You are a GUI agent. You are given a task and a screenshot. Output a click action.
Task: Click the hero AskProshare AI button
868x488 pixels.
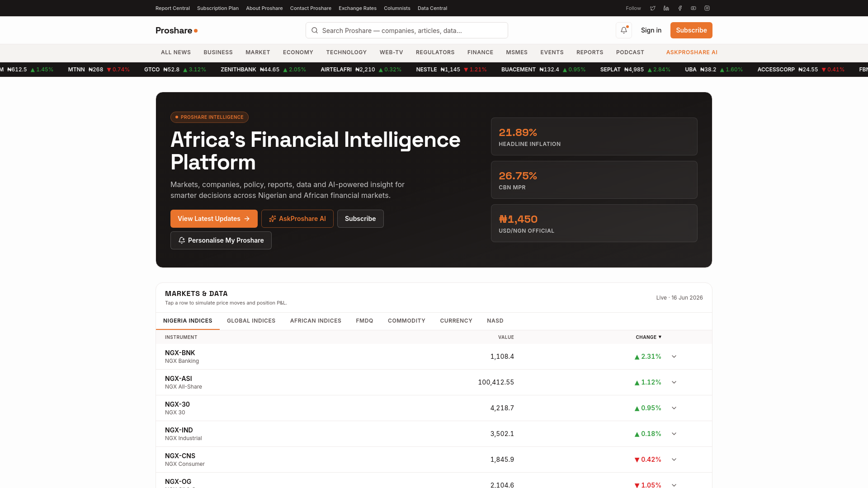297,219
